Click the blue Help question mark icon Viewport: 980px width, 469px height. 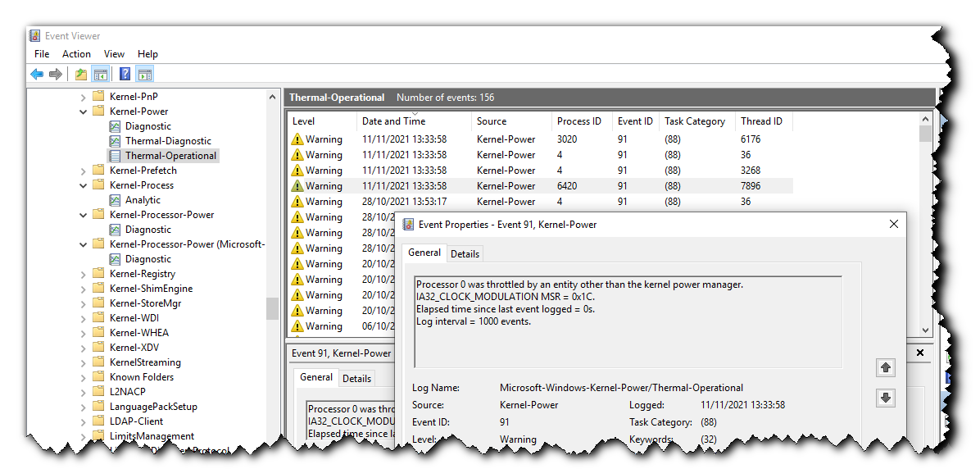click(125, 75)
